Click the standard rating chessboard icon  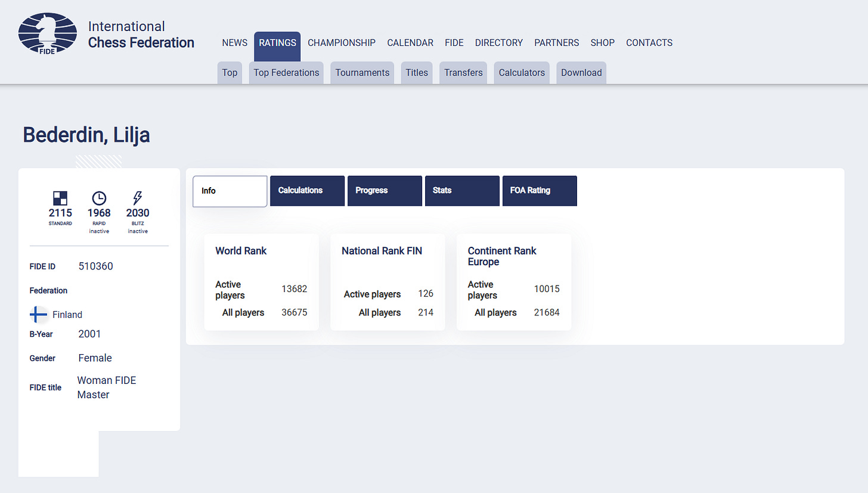[x=60, y=198]
